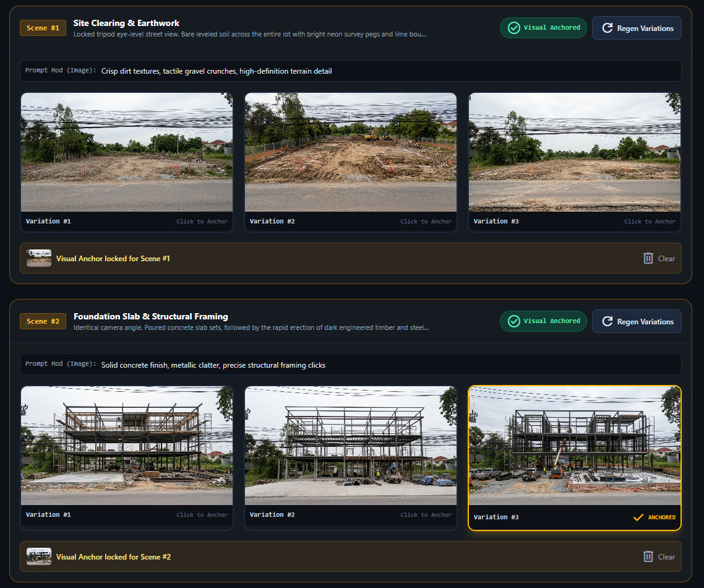Viewport: 704px width, 588px height.
Task: Select Scene #2 Variation #2 framing image
Action: (x=351, y=446)
